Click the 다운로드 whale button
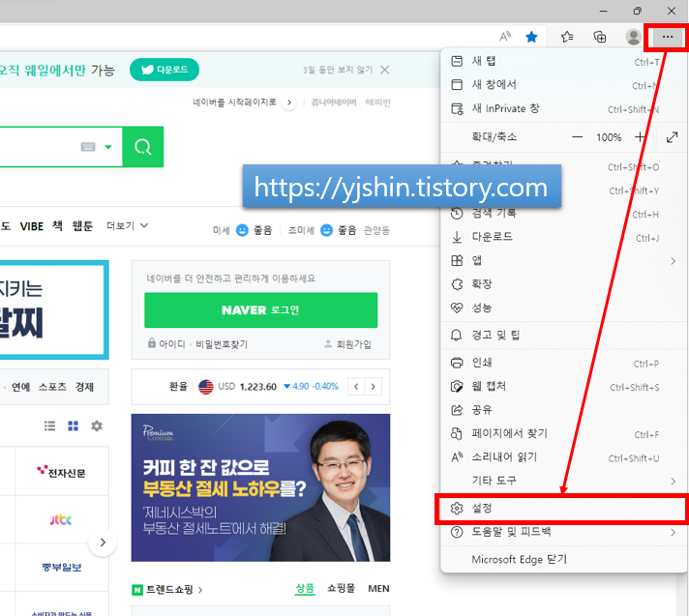The image size is (689, 616). tap(165, 70)
